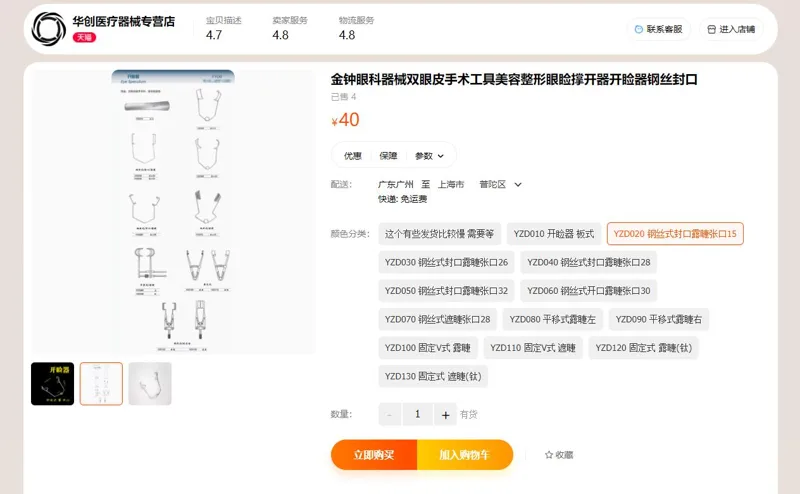
Task: Select variant YZD120 固定式 露睫(钛)
Action: [643, 348]
